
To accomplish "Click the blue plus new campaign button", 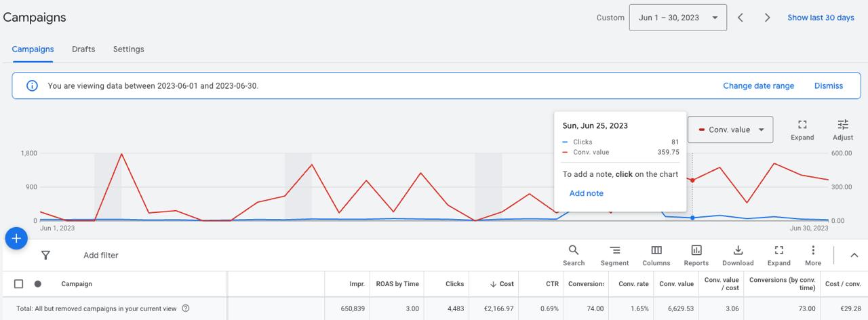I will (x=16, y=238).
